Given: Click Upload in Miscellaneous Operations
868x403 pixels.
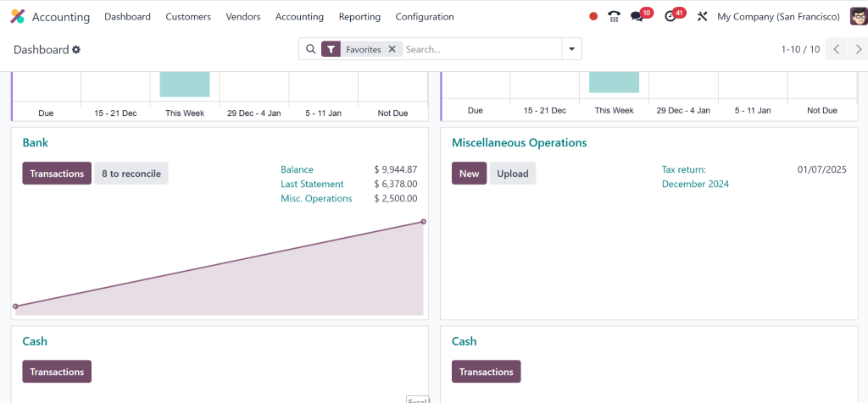Looking at the screenshot, I should (x=513, y=174).
